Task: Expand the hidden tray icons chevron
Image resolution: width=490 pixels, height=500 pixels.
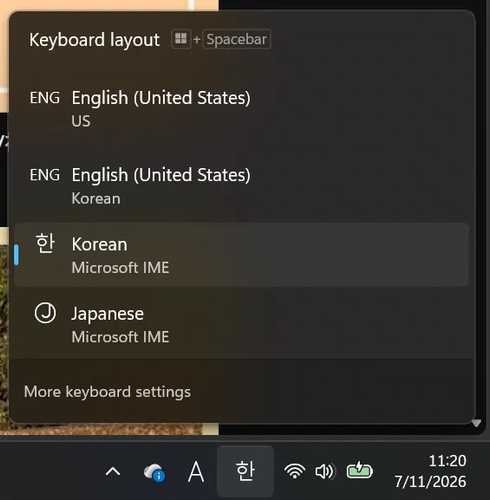Action: click(113, 472)
